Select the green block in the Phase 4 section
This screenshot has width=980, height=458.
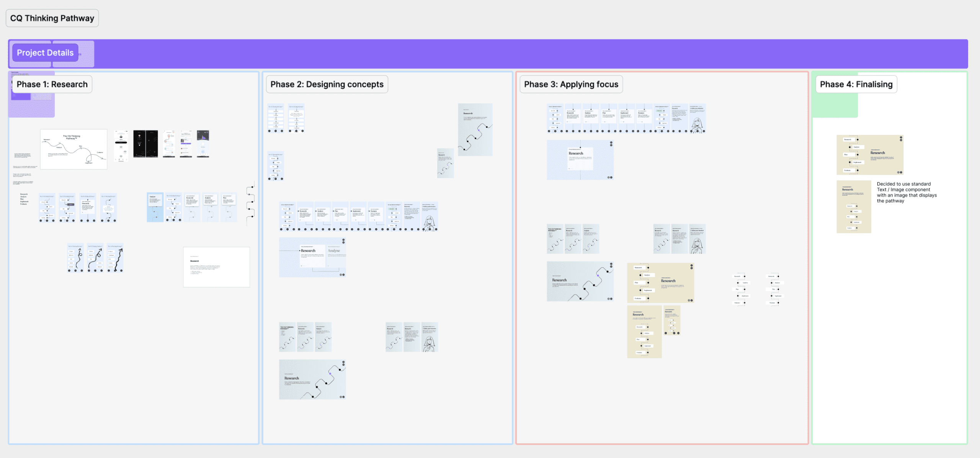pos(835,105)
